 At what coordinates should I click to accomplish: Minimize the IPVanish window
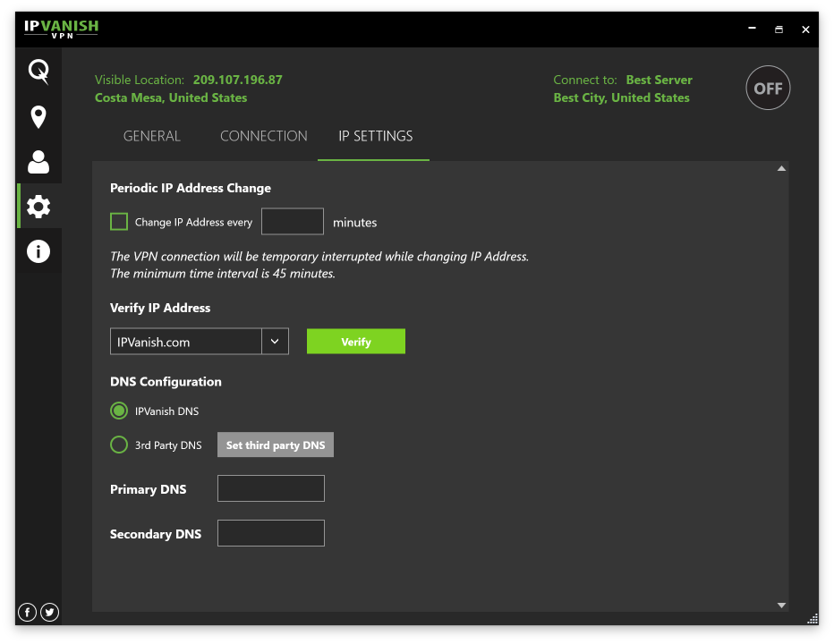[x=752, y=29]
